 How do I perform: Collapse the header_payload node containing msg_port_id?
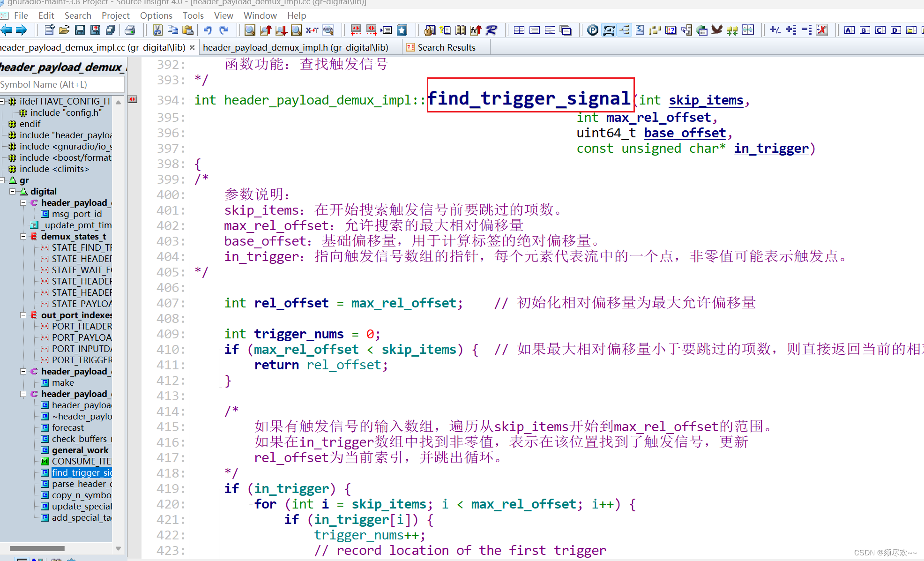coord(23,202)
